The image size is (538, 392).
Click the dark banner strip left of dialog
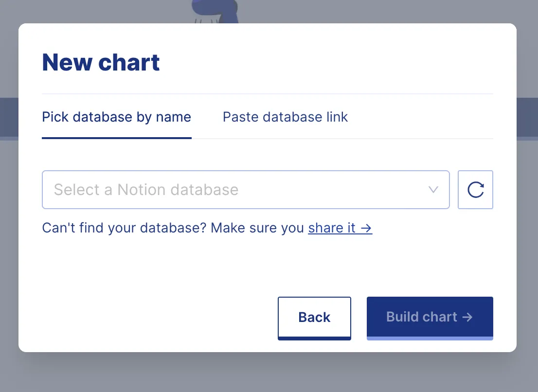(9, 117)
